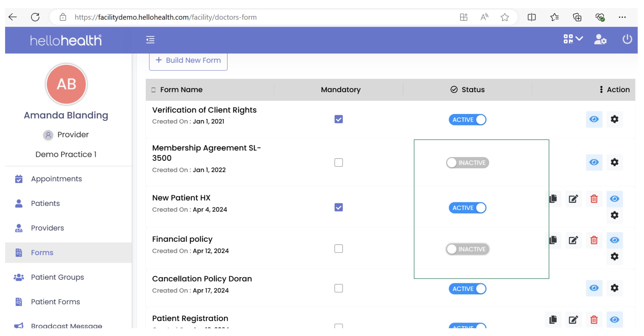Open Appointments in the sidebar

click(x=56, y=179)
